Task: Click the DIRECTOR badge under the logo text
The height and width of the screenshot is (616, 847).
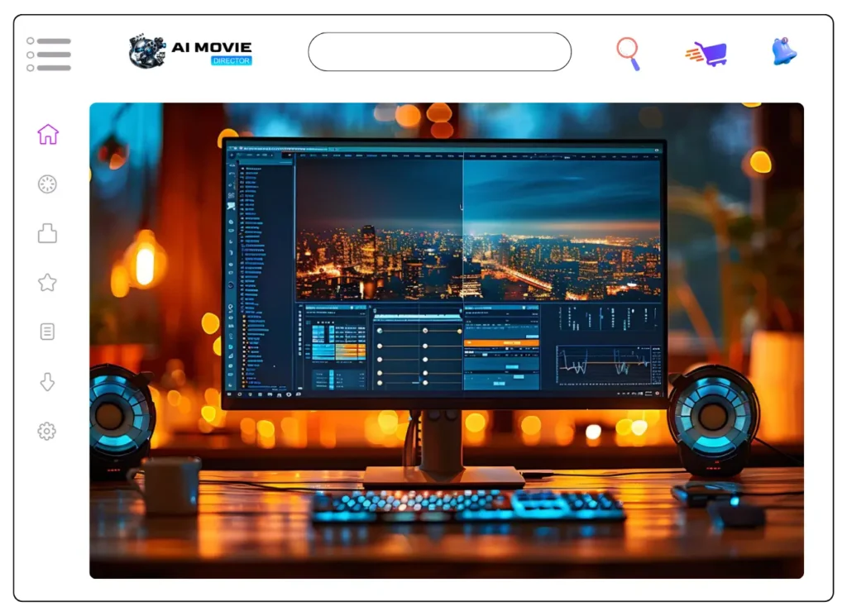Action: point(232,61)
